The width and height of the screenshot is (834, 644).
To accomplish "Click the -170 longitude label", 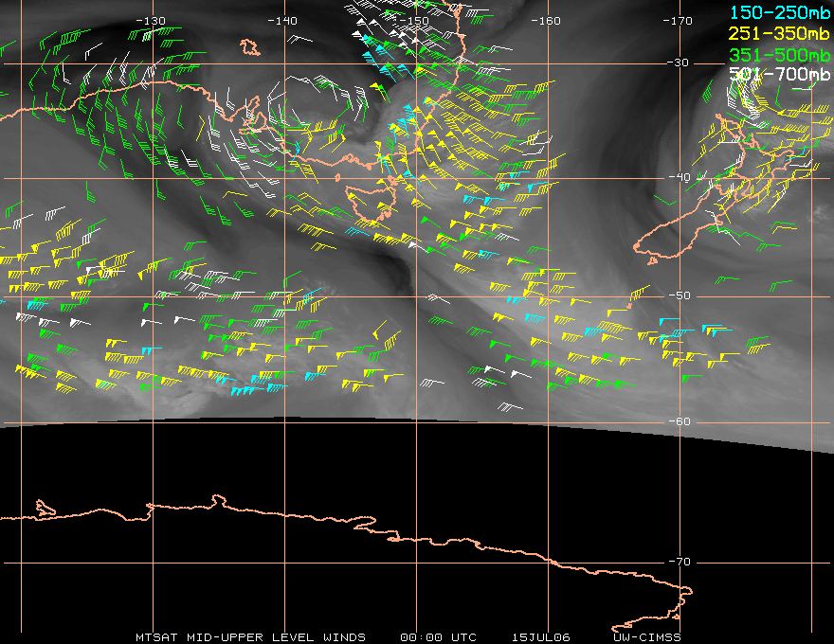I will (678, 21).
